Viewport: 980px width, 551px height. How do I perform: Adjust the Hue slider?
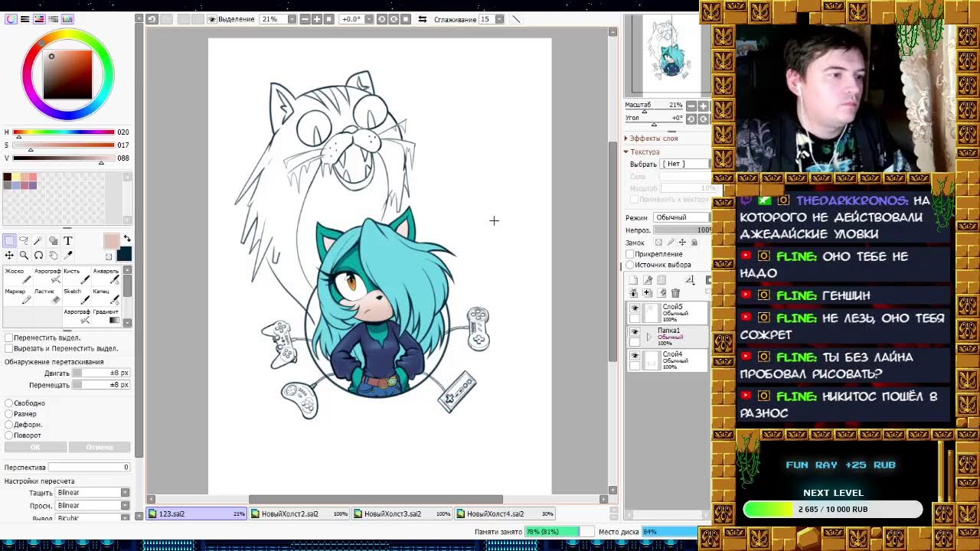pos(64,132)
